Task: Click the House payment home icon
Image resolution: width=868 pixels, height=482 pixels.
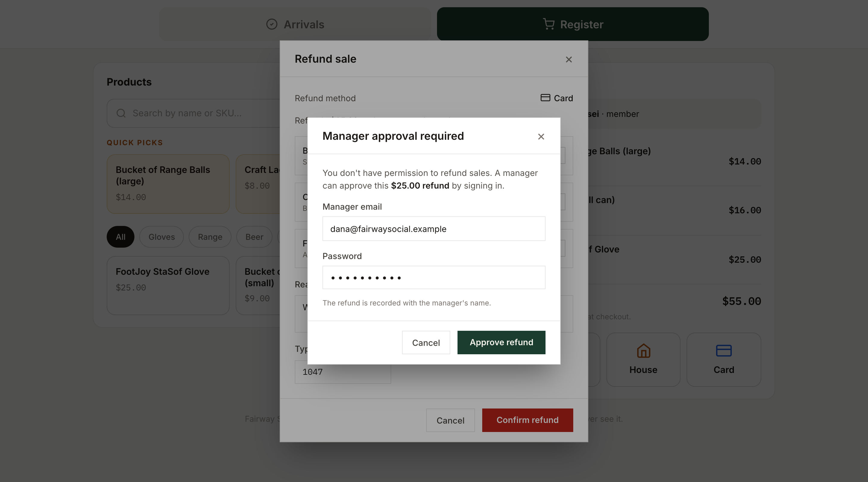Action: (x=643, y=351)
